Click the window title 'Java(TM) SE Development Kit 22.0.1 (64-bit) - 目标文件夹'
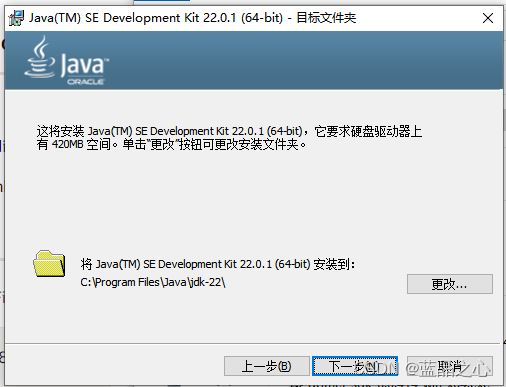Viewport: 506px width, 387px height. coord(192,18)
